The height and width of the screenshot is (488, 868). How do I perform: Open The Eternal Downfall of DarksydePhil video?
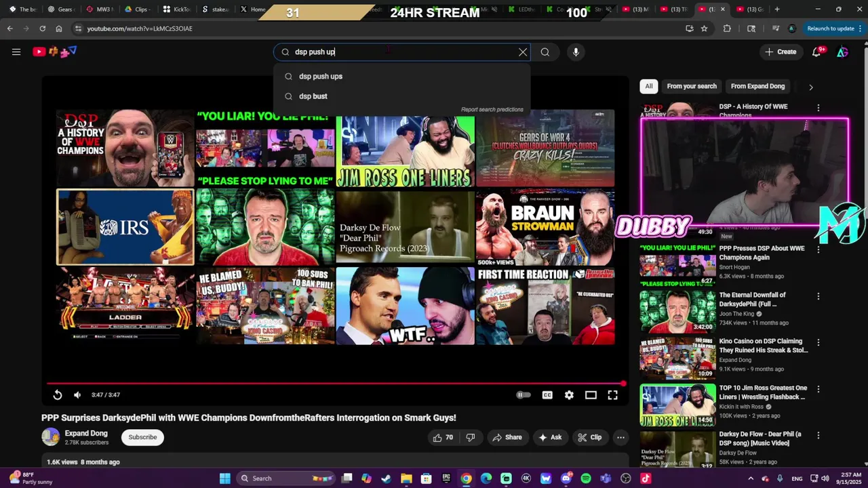tap(752, 300)
